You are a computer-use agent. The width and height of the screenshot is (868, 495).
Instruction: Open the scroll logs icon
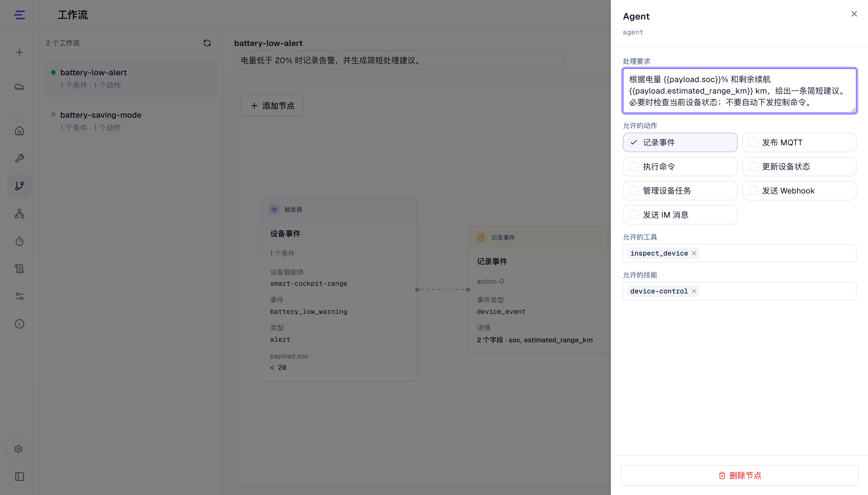[19, 268]
